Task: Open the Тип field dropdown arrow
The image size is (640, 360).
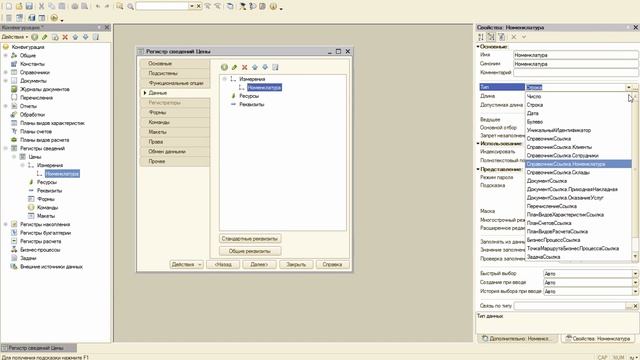Action: point(629,87)
